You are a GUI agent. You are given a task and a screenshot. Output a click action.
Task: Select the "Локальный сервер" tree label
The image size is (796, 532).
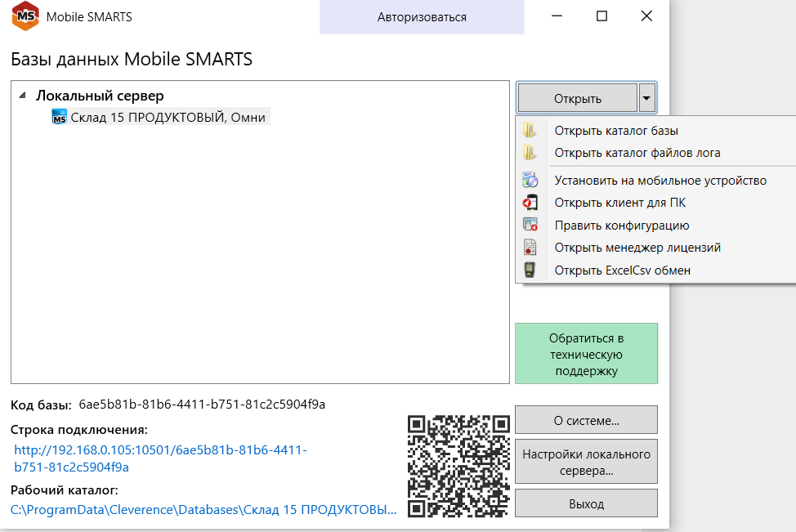tap(100, 96)
